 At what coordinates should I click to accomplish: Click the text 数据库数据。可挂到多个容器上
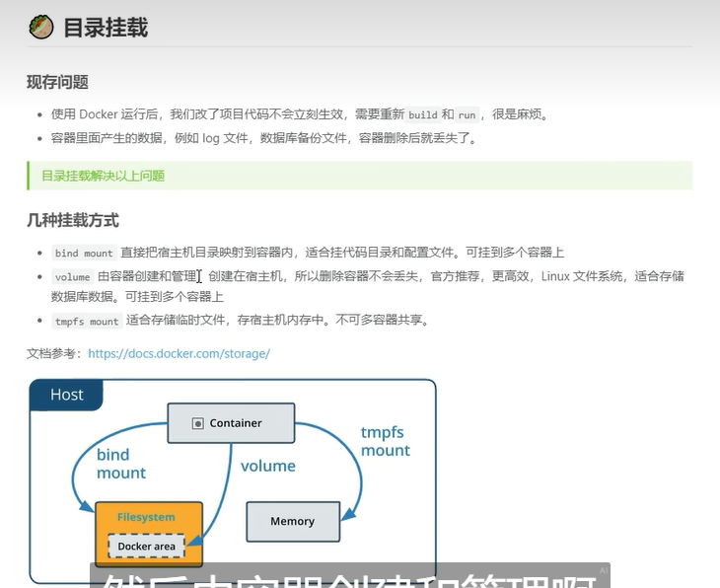[x=137, y=297]
